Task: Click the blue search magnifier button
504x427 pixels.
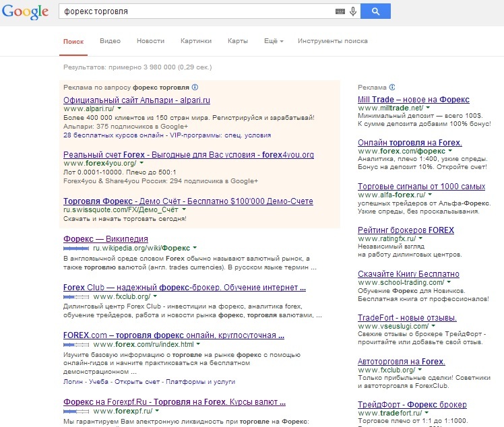Action: (x=375, y=11)
